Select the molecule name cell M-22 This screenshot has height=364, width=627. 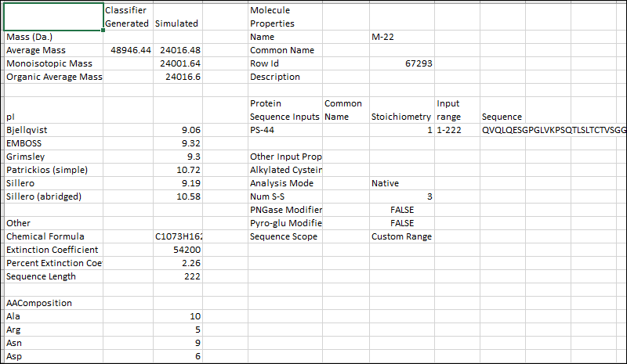point(400,37)
